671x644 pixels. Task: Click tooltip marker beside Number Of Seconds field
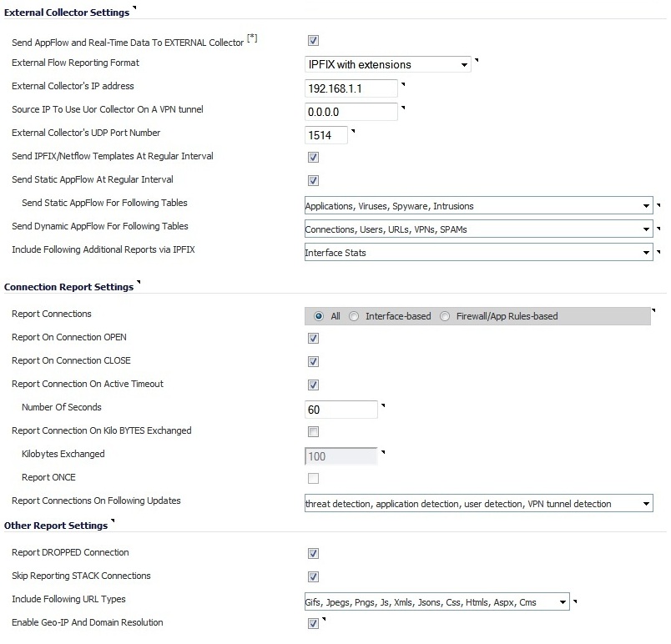coord(383,405)
